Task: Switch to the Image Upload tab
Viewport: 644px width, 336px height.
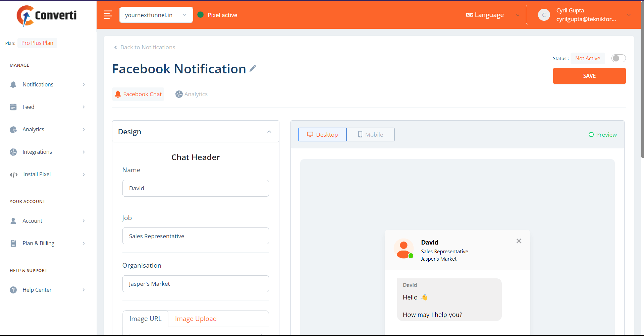Action: click(196, 319)
